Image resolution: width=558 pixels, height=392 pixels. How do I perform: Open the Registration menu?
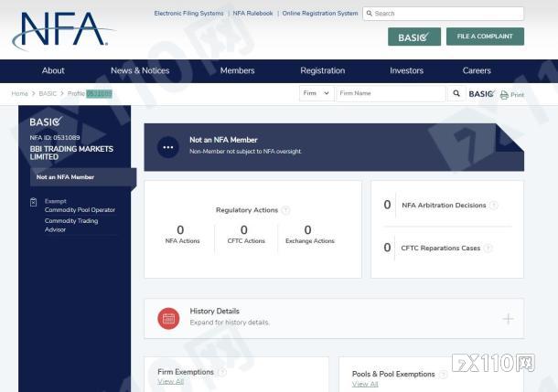coord(322,70)
